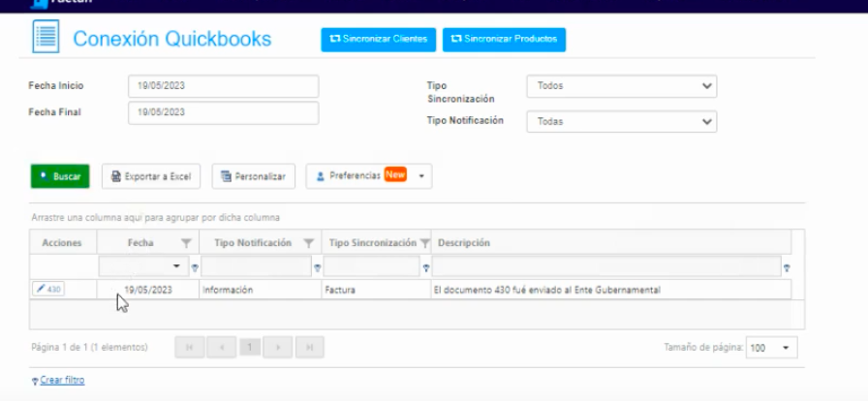This screenshot has width=868, height=401.
Task: Click the Tipo Notificación filter-row text box
Action: 257,266
